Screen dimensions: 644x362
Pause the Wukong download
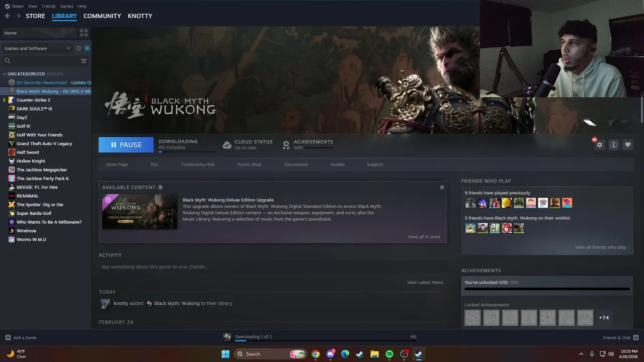tap(126, 145)
